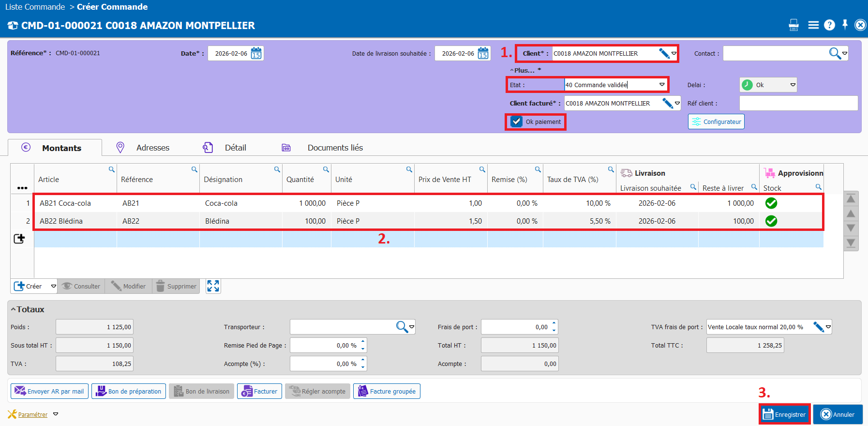Open calendar for Date de livraison souhaitée
This screenshot has width=868, height=426.
[483, 53]
